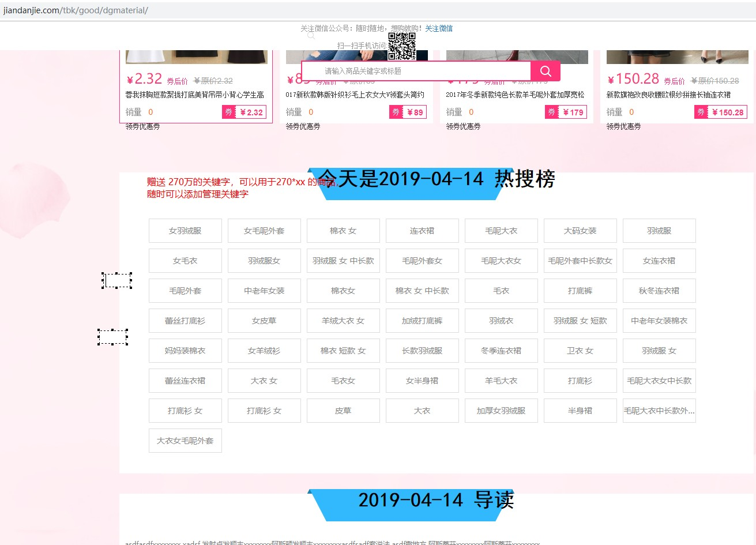Click the ¥150.28 coupon badge

(x=720, y=112)
